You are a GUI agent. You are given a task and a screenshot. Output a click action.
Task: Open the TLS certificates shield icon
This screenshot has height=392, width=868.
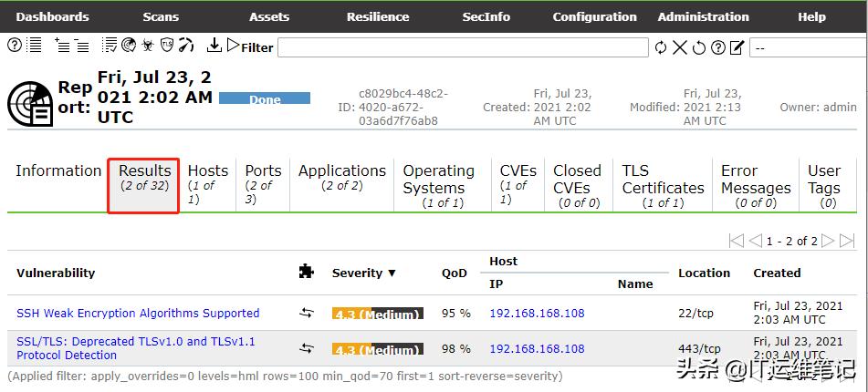click(x=167, y=46)
